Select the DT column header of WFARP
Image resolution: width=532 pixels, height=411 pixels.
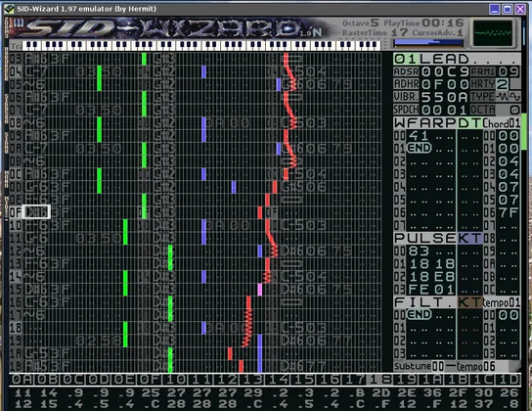point(469,123)
